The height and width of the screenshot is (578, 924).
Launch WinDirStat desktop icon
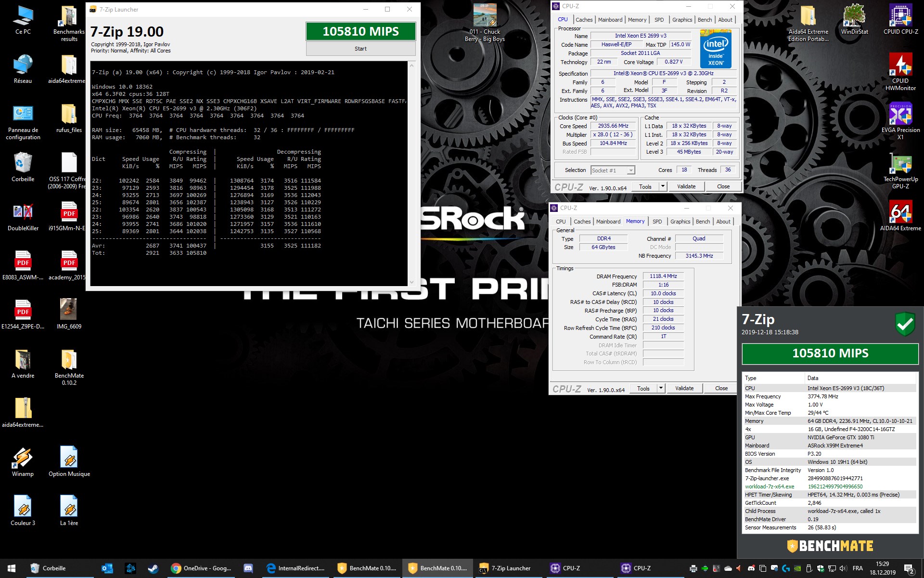854,20
